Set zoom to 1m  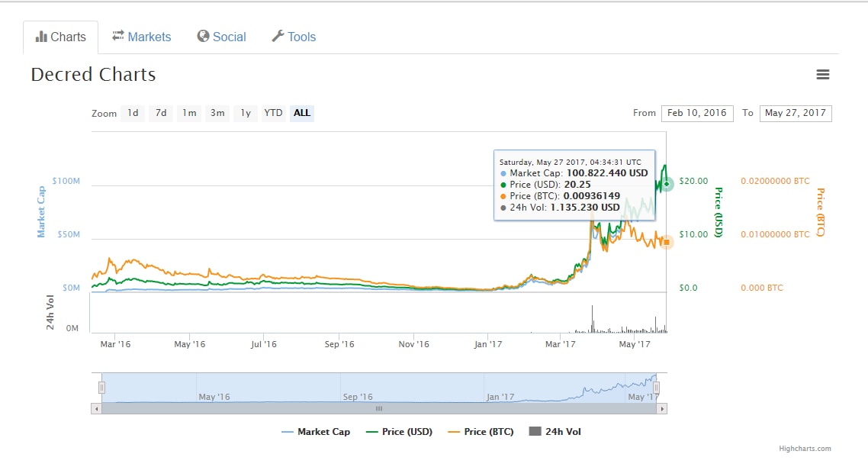pos(189,113)
